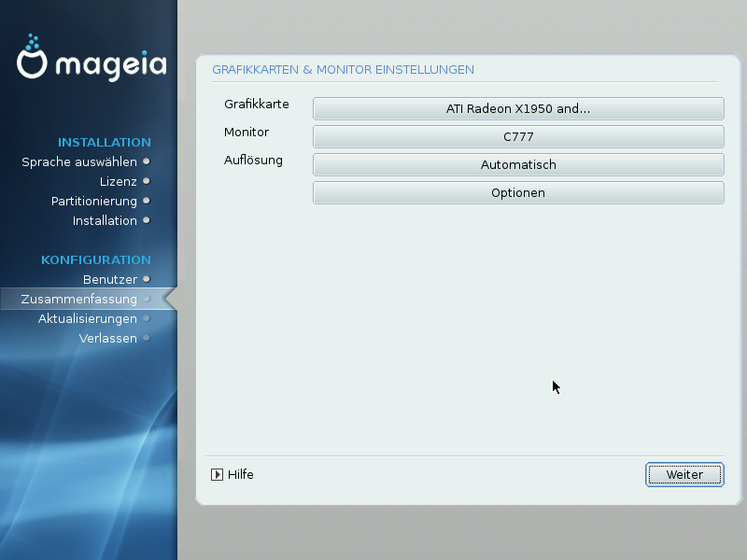
Task: Open the Optionen button
Action: pos(518,193)
